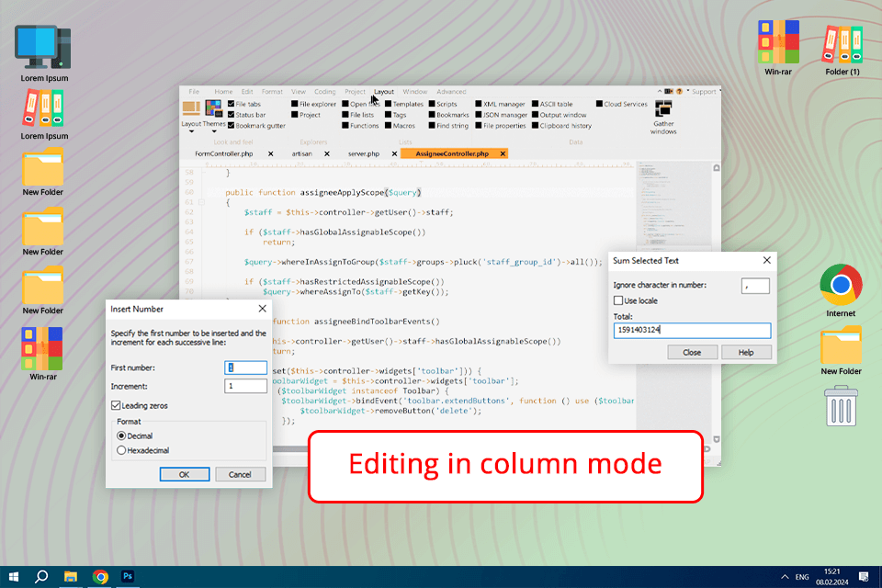Switch to the server.php file tab
The image size is (882, 588).
364,153
